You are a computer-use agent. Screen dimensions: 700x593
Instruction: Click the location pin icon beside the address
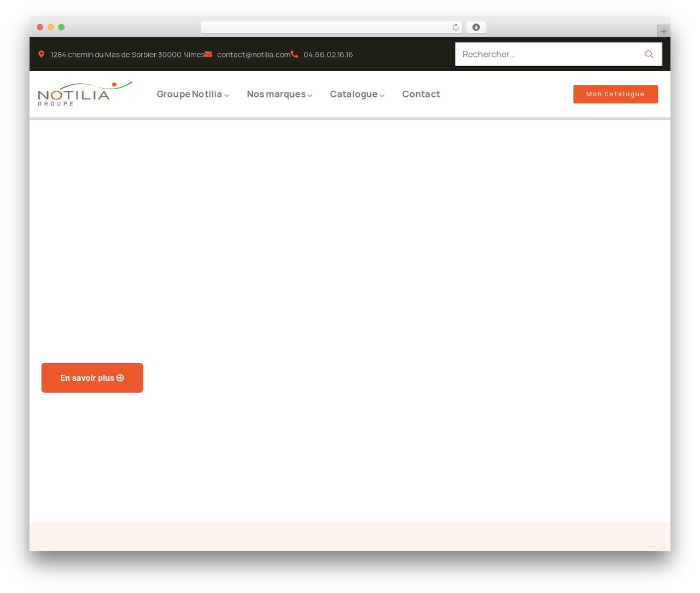point(41,54)
